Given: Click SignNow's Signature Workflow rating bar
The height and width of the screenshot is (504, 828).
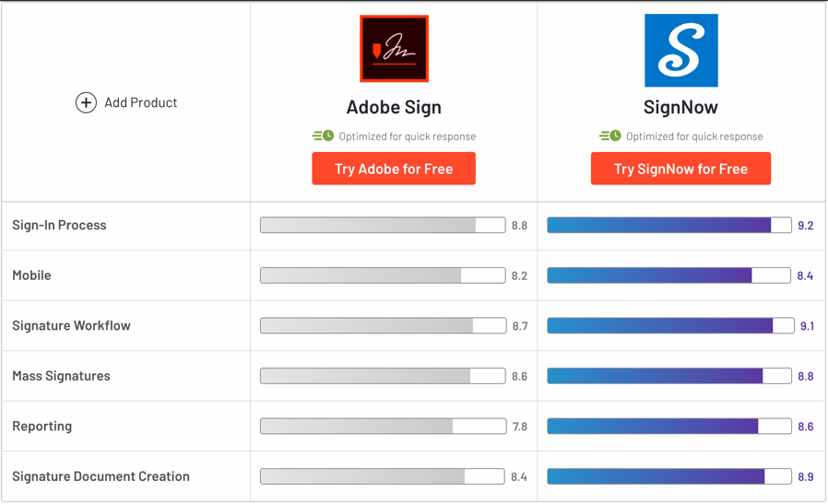Looking at the screenshot, I should pos(670,325).
